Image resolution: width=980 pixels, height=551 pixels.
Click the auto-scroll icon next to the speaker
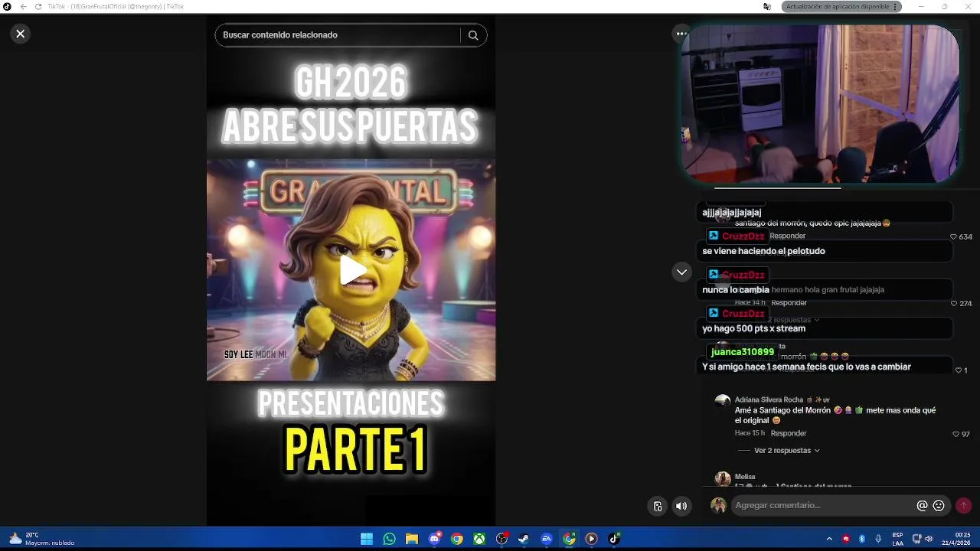(x=658, y=506)
